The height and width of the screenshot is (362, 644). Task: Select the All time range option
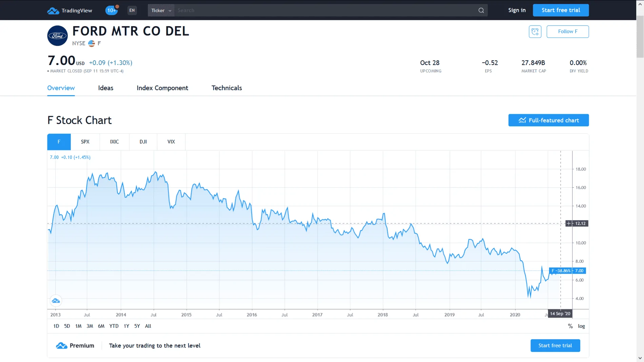coord(148,326)
